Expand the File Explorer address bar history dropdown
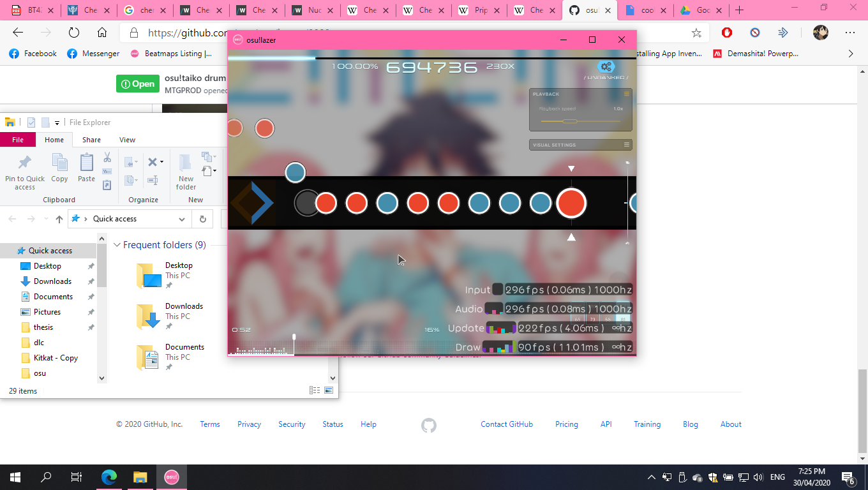868x490 pixels. coord(182,219)
